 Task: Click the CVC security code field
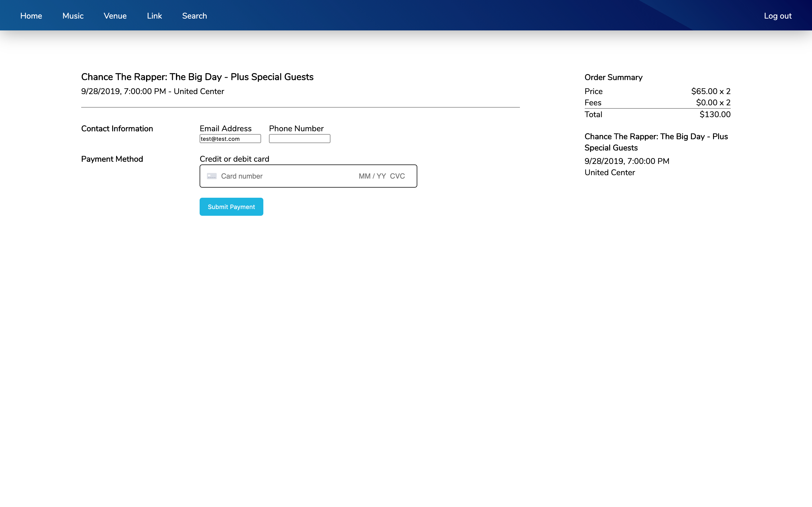[397, 176]
